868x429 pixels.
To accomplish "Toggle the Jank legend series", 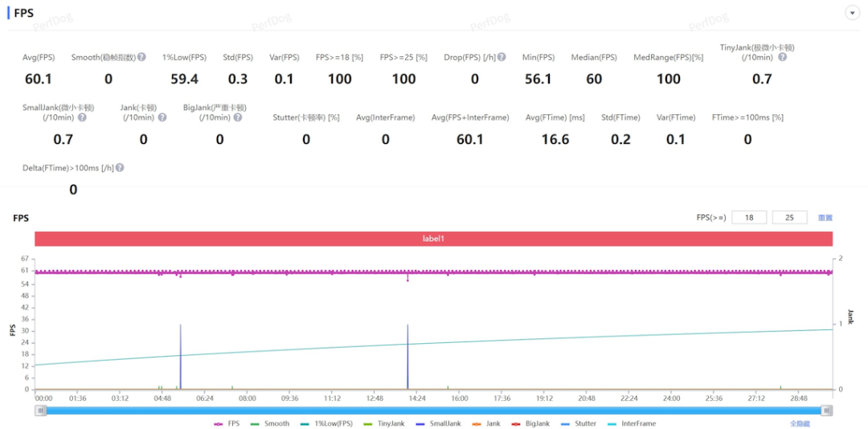I will point(485,423).
